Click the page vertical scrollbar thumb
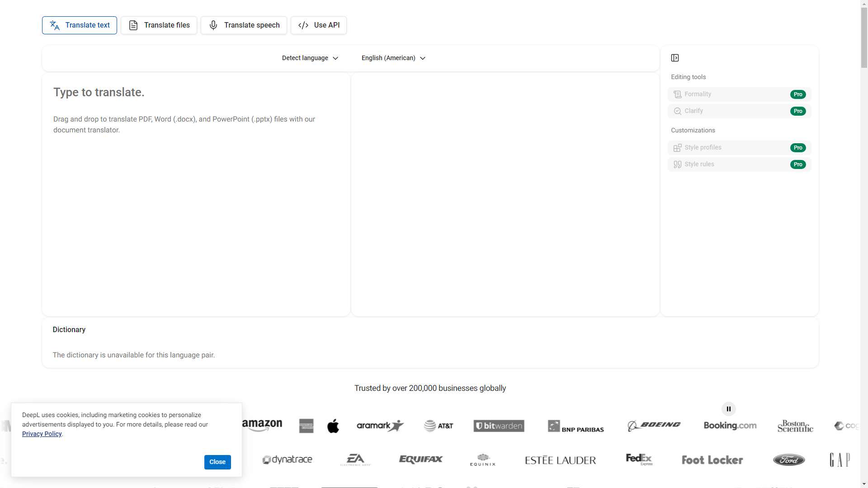Image resolution: width=868 pixels, height=488 pixels. point(864,38)
